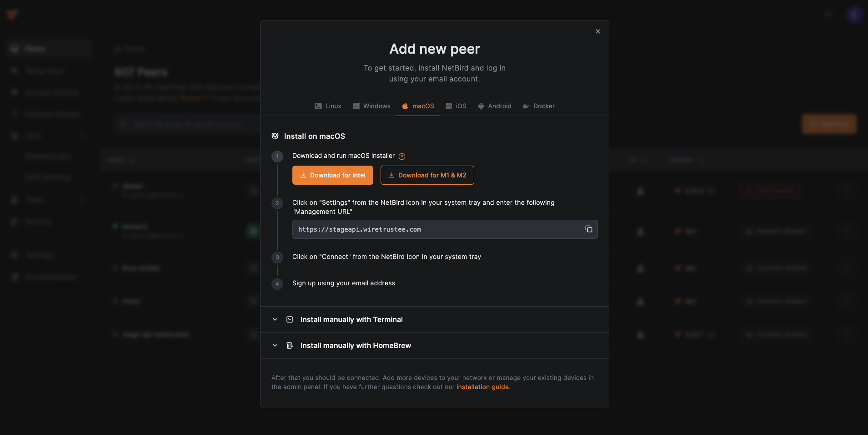The image size is (868, 435).
Task: Click the install icon next to Install on macOS
Action: [x=275, y=136]
